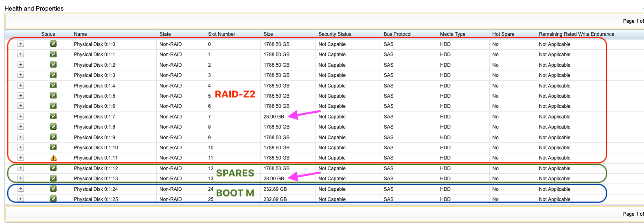Expand details for Physical Disk 0:1:24
The image size is (644, 223).
tap(21, 189)
